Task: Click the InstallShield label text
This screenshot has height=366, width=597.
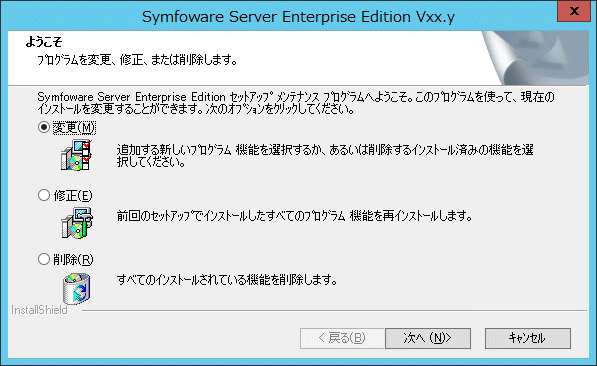Action: (39, 310)
